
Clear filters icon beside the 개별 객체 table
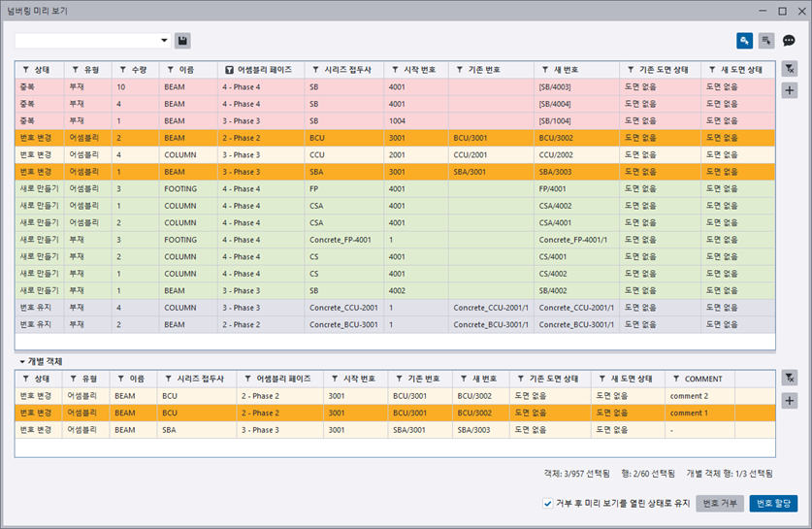pyautogui.click(x=789, y=379)
